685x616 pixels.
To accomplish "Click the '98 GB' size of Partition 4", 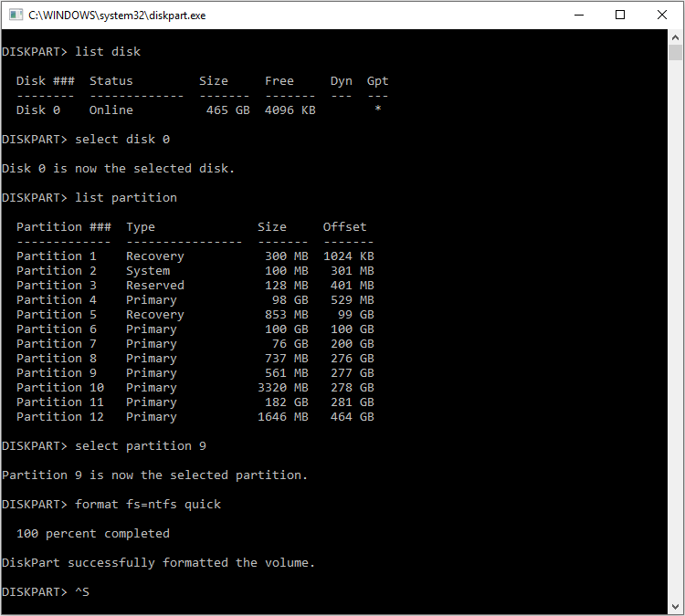I will click(290, 300).
